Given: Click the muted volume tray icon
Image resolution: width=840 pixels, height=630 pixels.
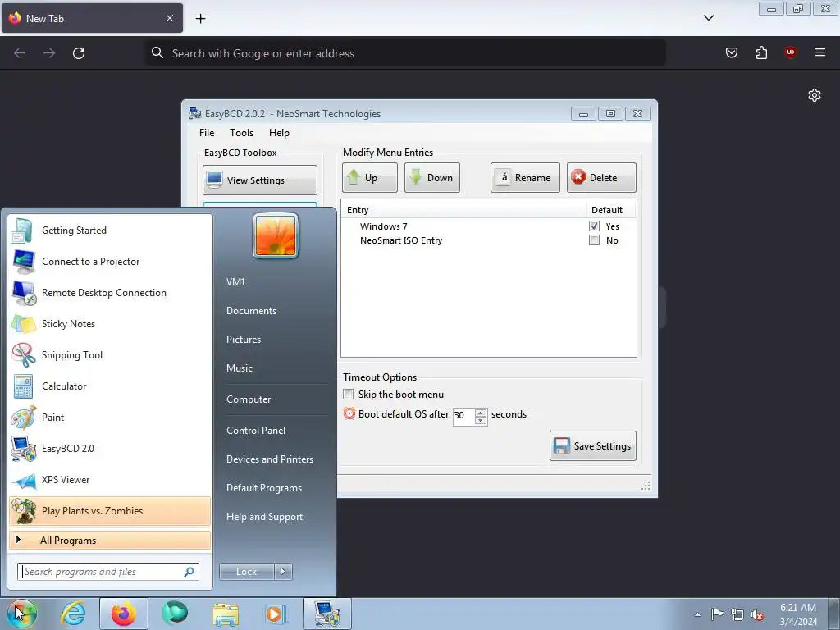Looking at the screenshot, I should pyautogui.click(x=757, y=614).
